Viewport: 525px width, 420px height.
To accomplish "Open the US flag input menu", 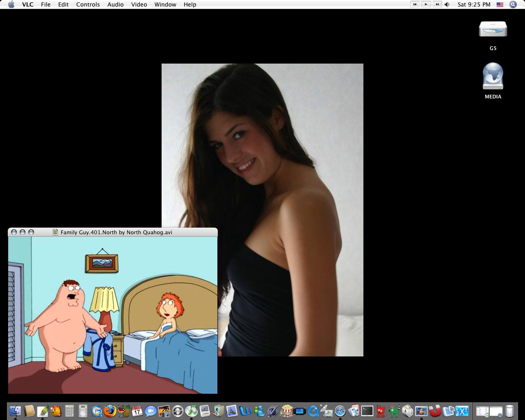I will click(500, 5).
